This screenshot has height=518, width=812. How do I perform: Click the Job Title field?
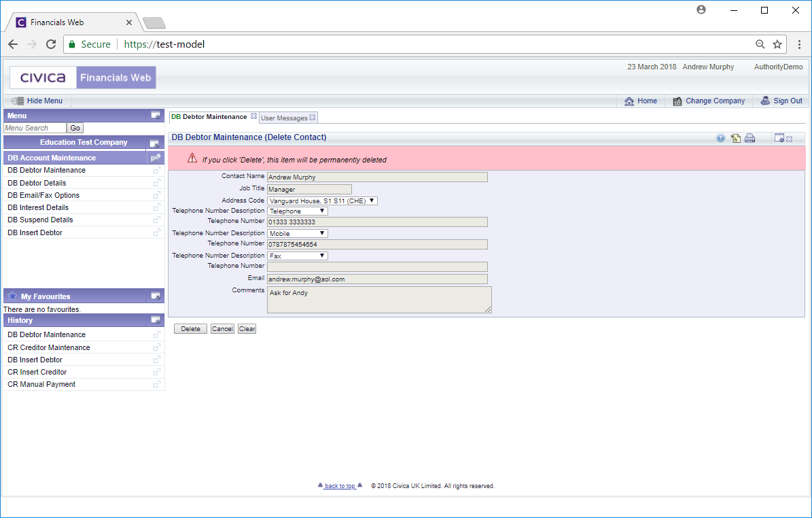click(x=309, y=190)
